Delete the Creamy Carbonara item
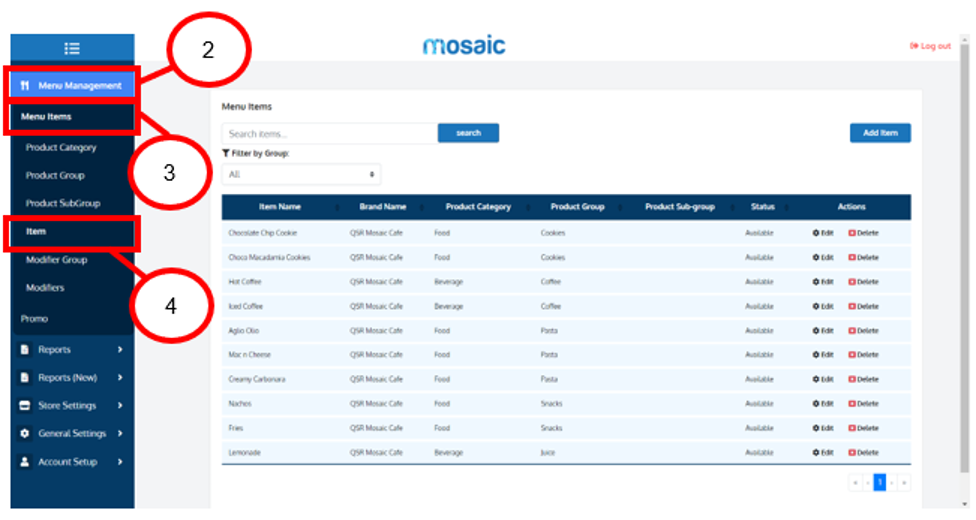Viewport: 976px width, 520px height. 863,379
